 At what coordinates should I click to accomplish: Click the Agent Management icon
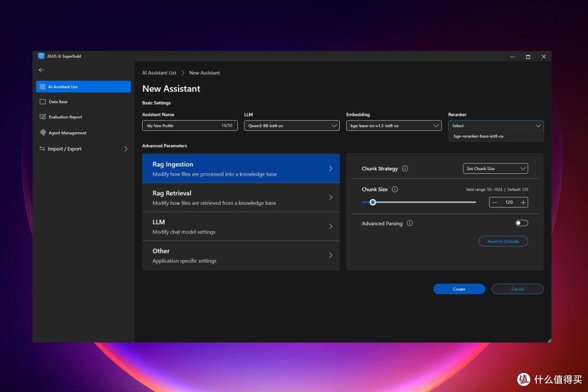pyautogui.click(x=43, y=133)
